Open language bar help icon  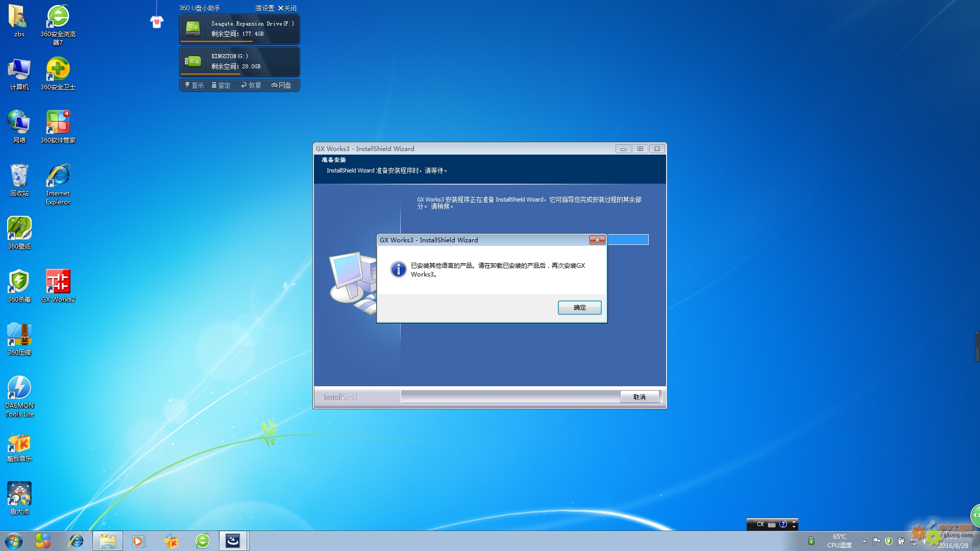pos(783,524)
